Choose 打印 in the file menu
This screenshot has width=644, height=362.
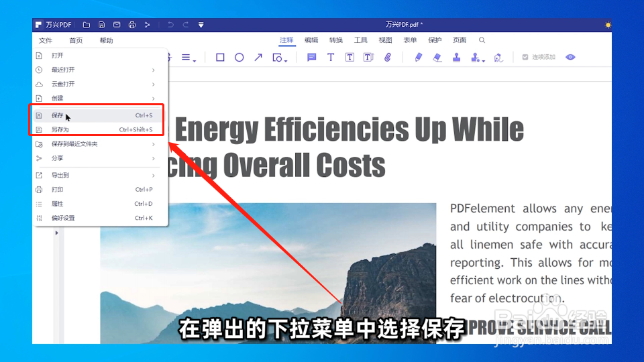(x=100, y=190)
